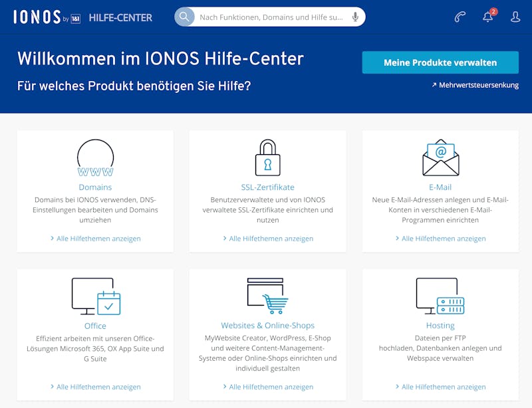Open the user account icon
Image resolution: width=532 pixels, height=408 pixels.
coord(515,17)
